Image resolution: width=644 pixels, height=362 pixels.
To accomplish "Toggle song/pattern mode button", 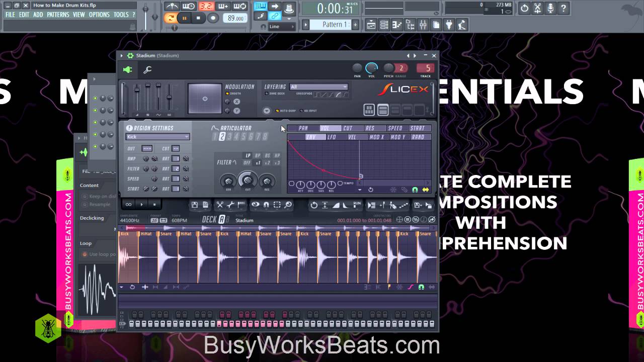I will click(x=172, y=18).
